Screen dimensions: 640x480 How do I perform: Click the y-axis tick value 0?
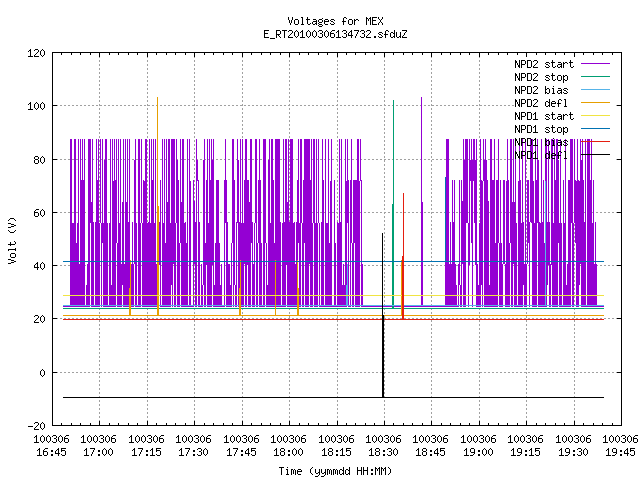point(42,373)
